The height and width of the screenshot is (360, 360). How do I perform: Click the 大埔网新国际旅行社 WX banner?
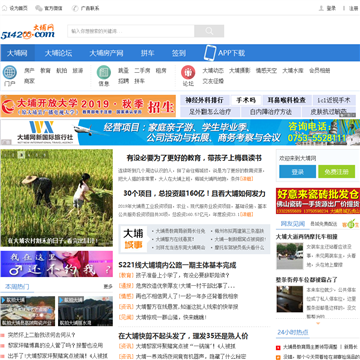(180, 132)
